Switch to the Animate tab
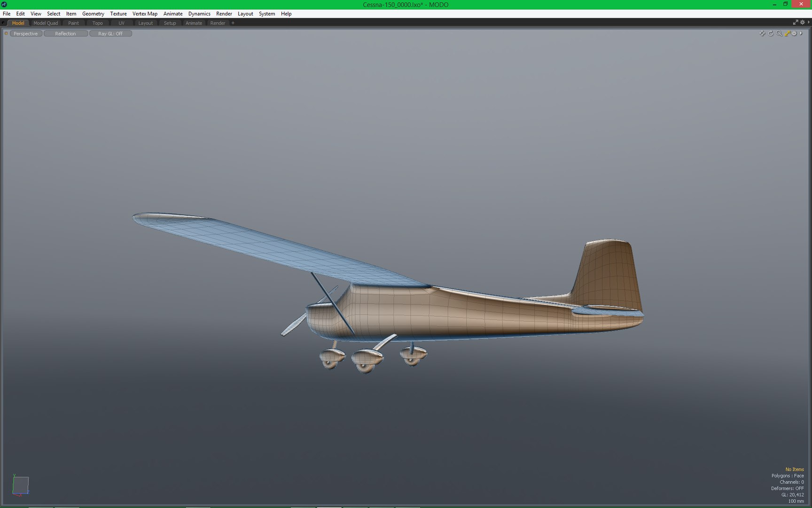 (194, 23)
